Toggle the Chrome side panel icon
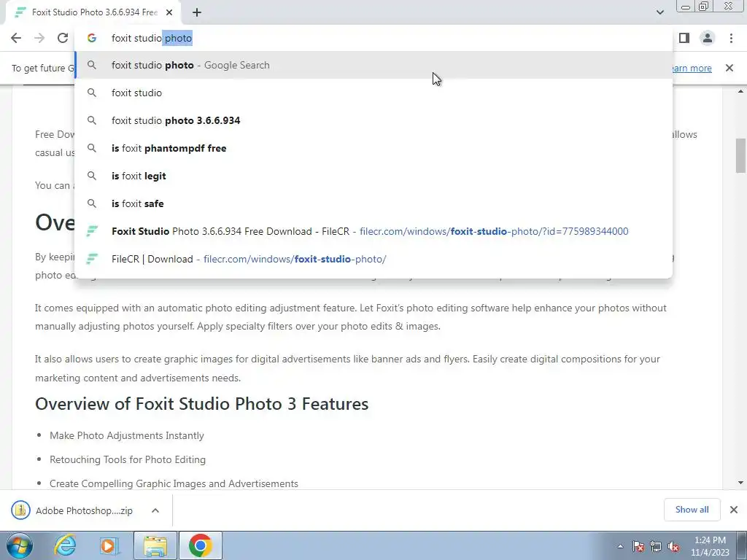747x560 pixels. point(684,38)
